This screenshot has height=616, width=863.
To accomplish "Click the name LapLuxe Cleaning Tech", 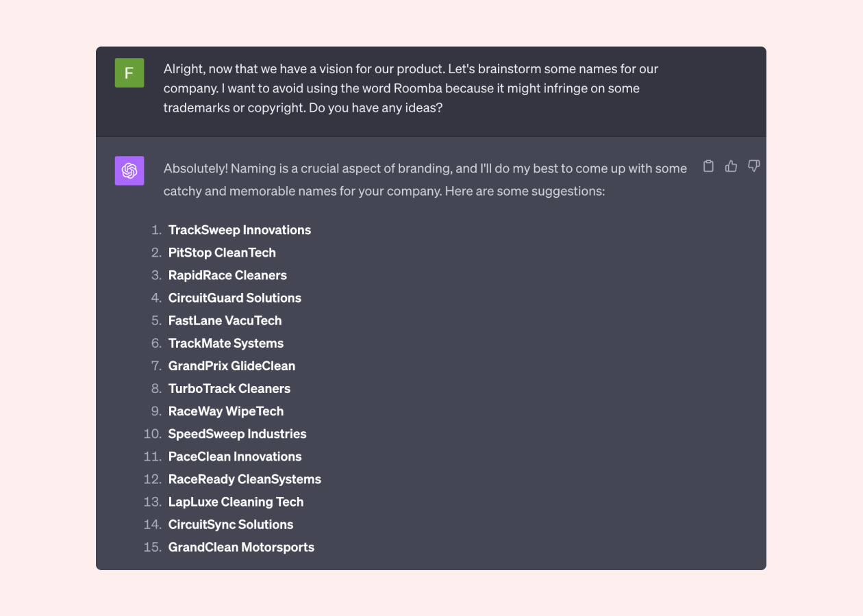I will (236, 502).
